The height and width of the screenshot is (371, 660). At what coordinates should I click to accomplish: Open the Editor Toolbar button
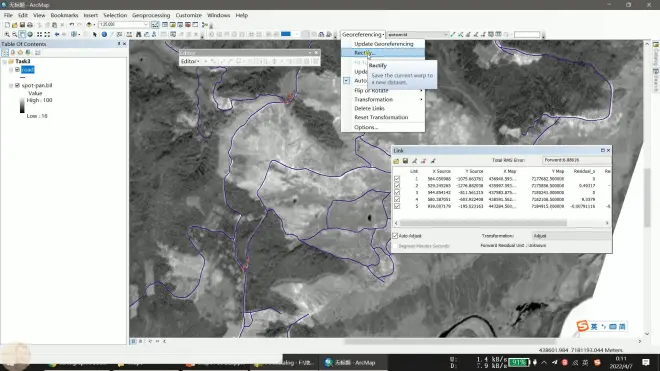click(155, 25)
